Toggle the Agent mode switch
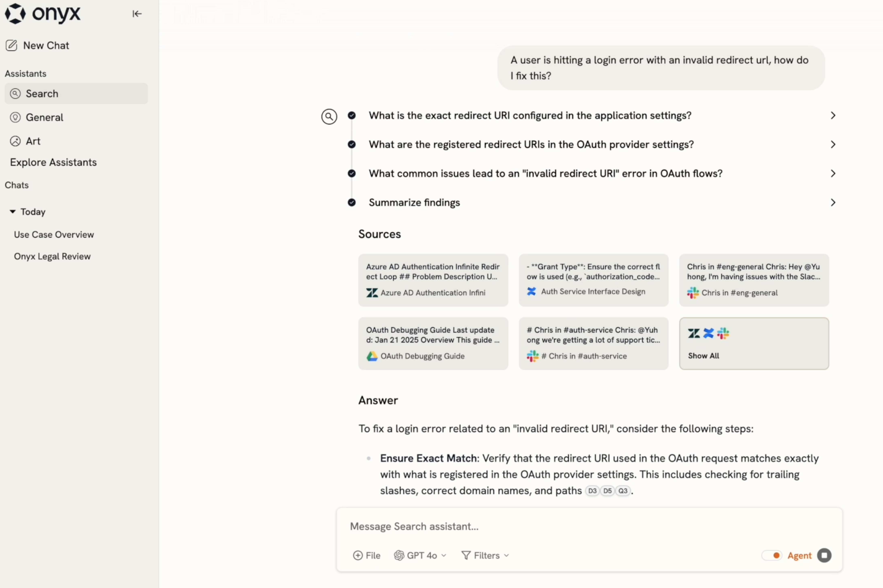Viewport: 883px width, 588px height. click(772, 555)
